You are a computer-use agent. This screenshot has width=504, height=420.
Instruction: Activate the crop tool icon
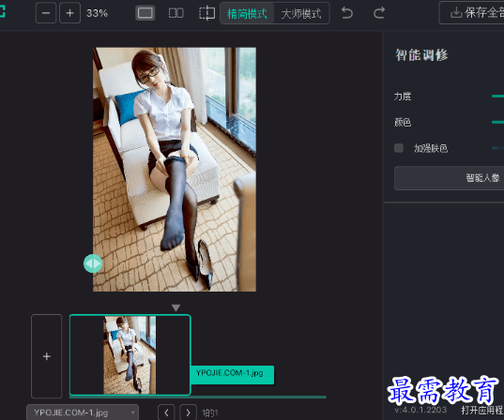click(x=206, y=13)
